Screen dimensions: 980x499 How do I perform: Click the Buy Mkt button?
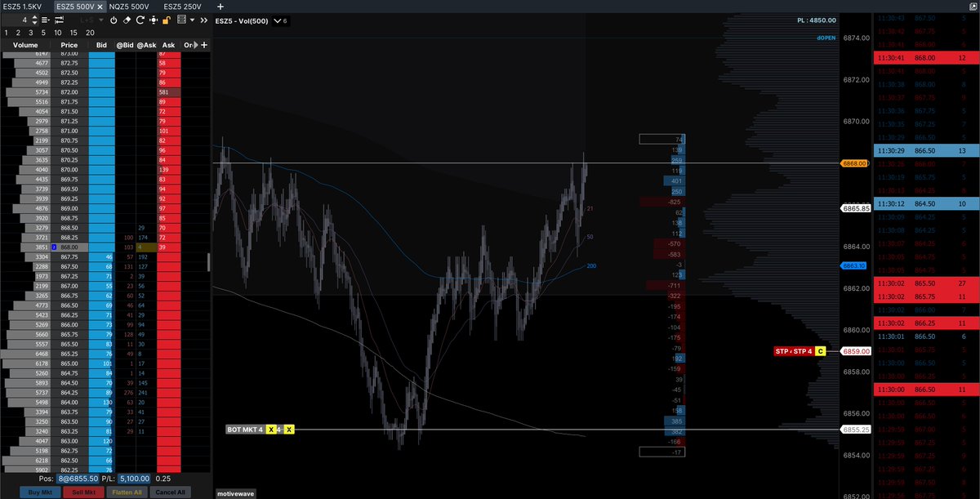point(38,492)
